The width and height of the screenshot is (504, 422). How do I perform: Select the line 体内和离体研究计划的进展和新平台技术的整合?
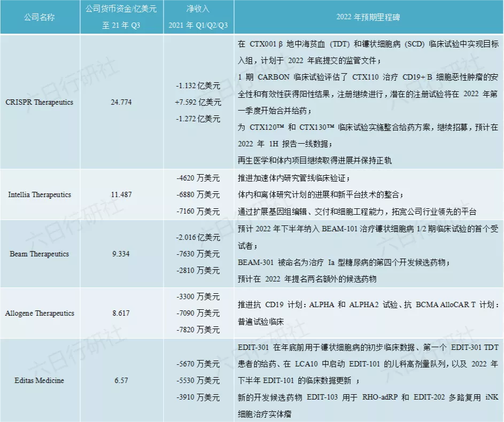coord(321,194)
